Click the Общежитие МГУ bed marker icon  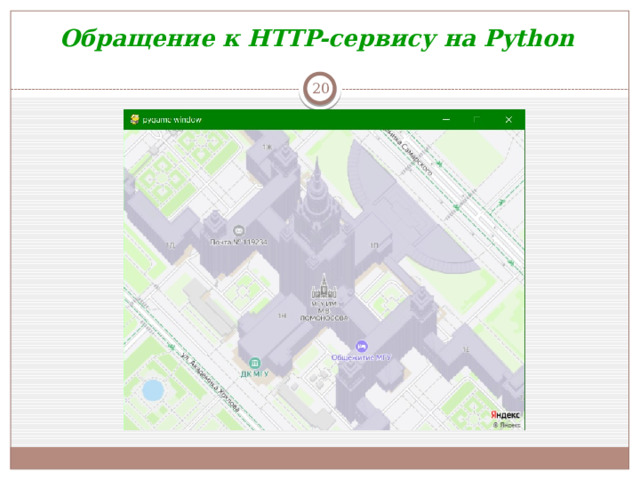pos(361,347)
